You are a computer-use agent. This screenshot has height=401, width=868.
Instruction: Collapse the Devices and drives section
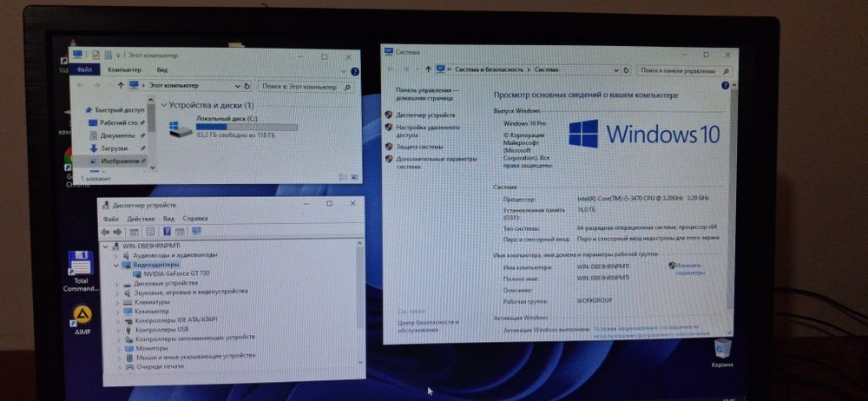(163, 105)
